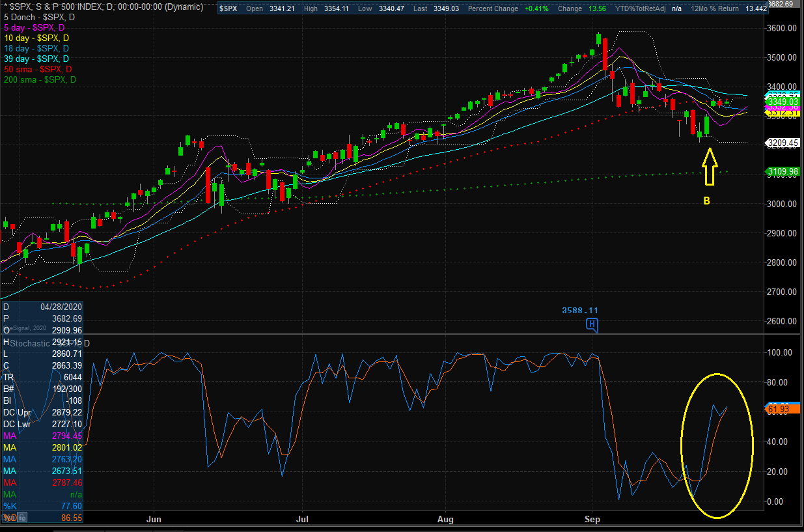Click the Jul label on time axis
The width and height of the screenshot is (804, 532).
[301, 520]
